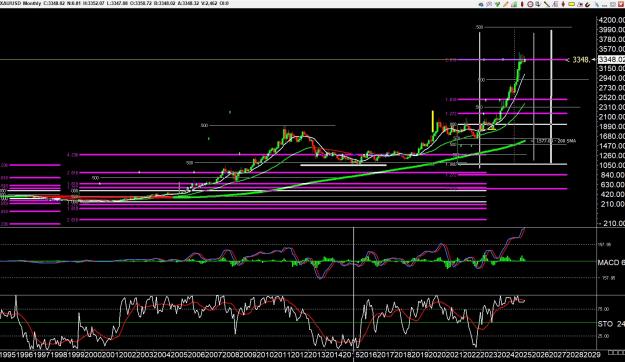The height and width of the screenshot is (362, 625).
Task: Click the 2008 year label on time axis
Action: click(x=231, y=354)
